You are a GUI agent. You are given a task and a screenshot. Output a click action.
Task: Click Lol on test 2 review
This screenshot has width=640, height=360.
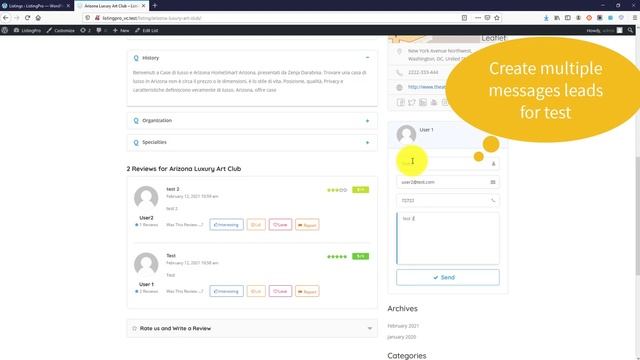(256, 225)
